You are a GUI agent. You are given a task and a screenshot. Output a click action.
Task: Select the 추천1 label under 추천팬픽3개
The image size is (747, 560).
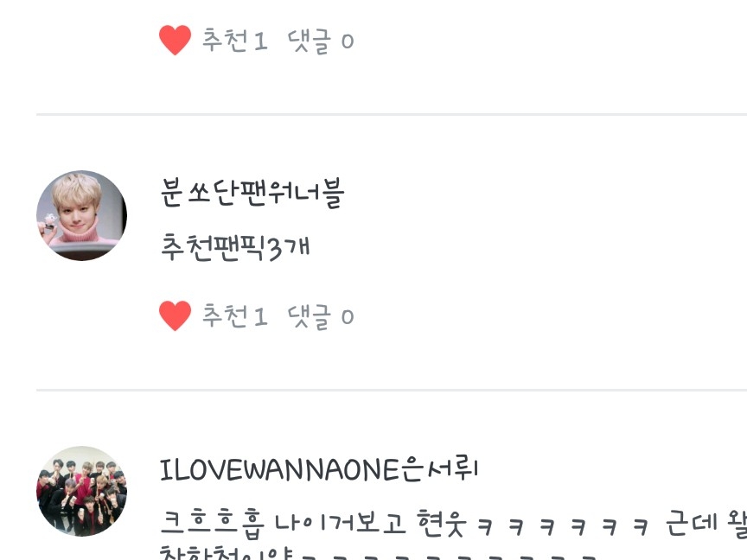point(234,315)
